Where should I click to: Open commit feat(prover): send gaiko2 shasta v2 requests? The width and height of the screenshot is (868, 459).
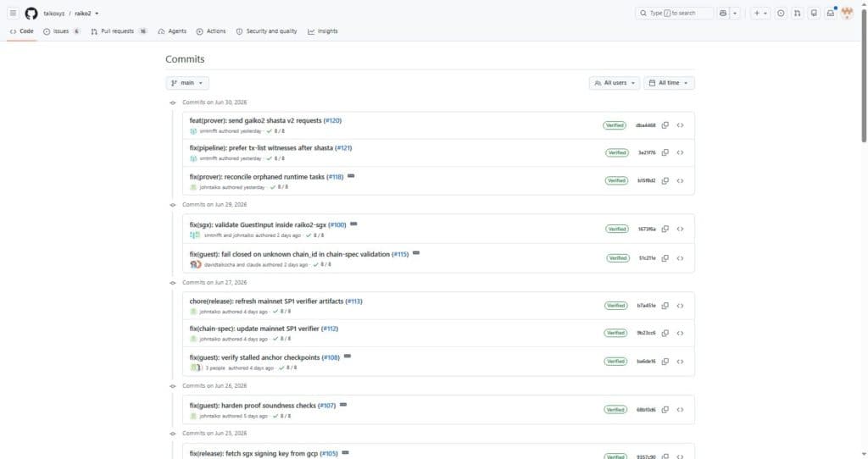pos(255,120)
